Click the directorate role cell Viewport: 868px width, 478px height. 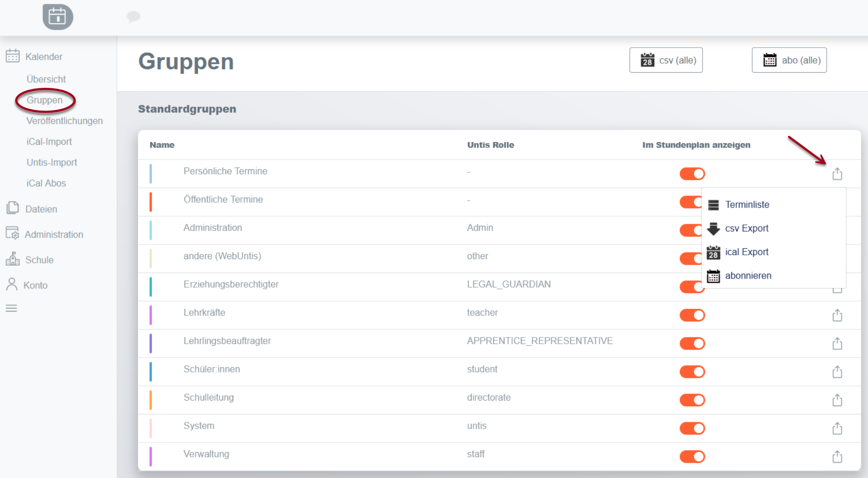pyautogui.click(x=489, y=398)
